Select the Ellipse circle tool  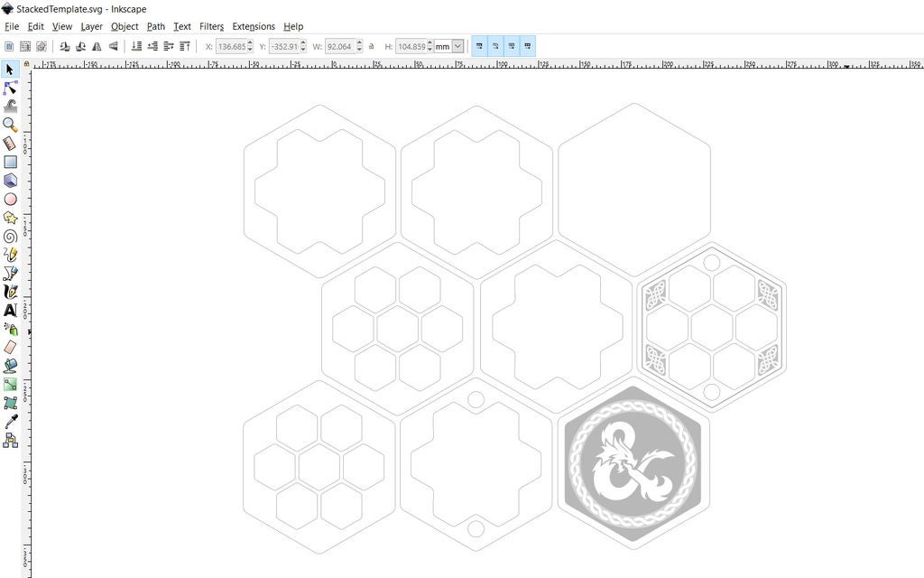point(10,200)
